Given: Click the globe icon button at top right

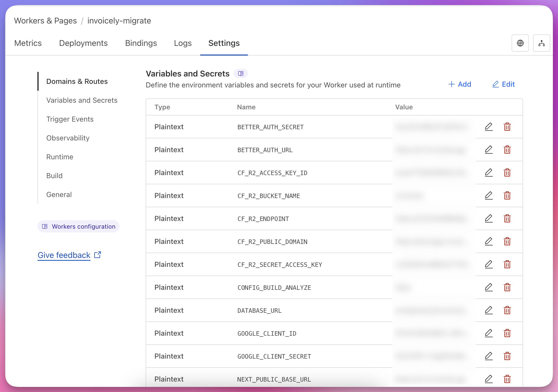Looking at the screenshot, I should click(520, 43).
